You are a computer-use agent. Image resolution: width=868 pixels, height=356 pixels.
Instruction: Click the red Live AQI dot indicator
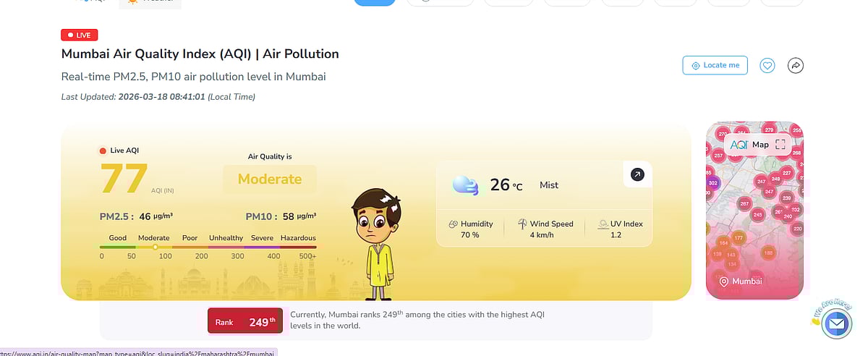click(103, 151)
